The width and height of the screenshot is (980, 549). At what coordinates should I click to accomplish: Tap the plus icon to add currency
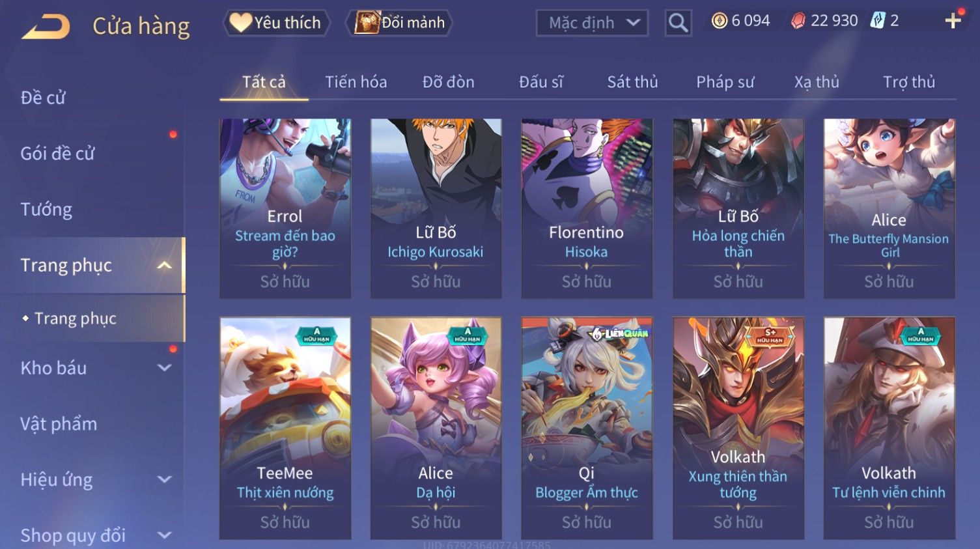point(953,21)
